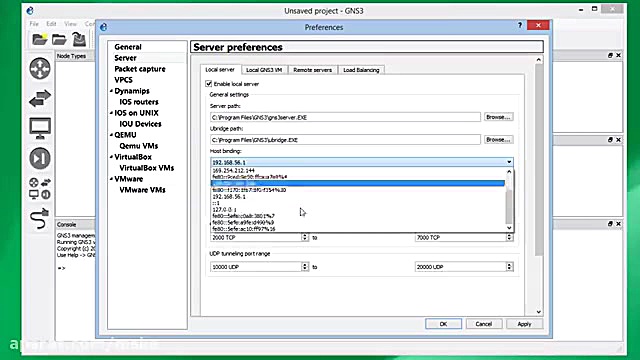Select Qemu VMs in preferences tree
This screenshot has width=640, height=360.
point(138,146)
